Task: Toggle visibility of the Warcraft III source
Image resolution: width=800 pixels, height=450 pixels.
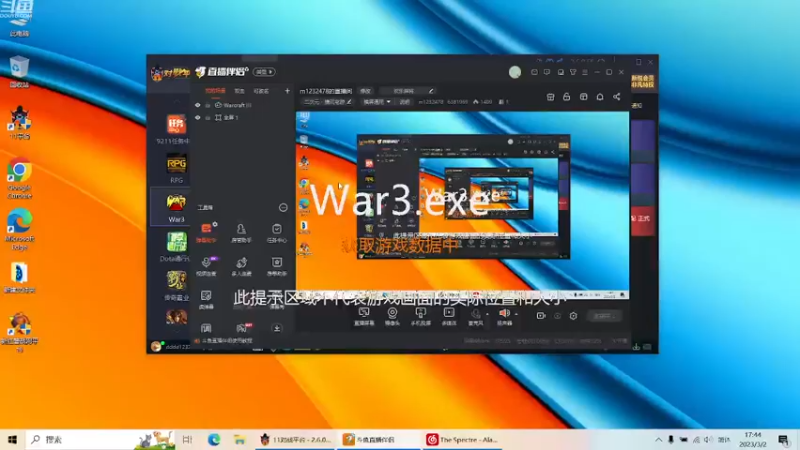Action: 197,105
